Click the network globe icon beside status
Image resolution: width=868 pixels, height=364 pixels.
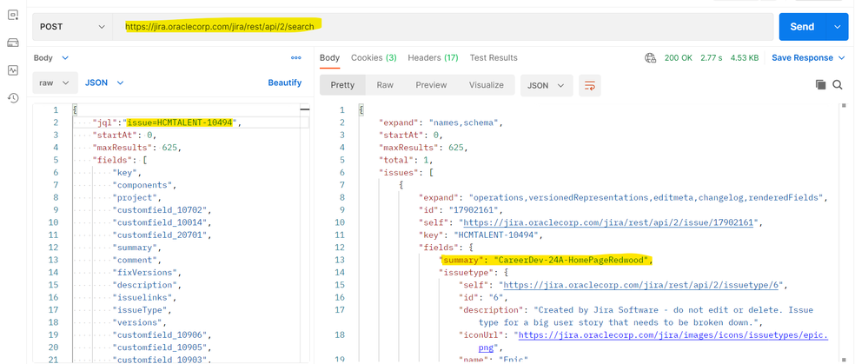click(651, 58)
